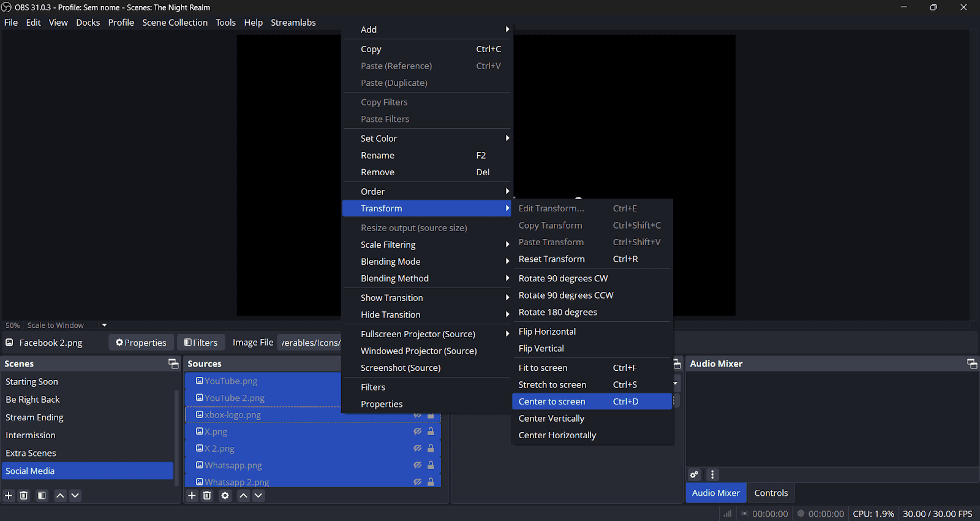Pop out the Audio Mixer dock
980x521 pixels.
tap(972, 363)
